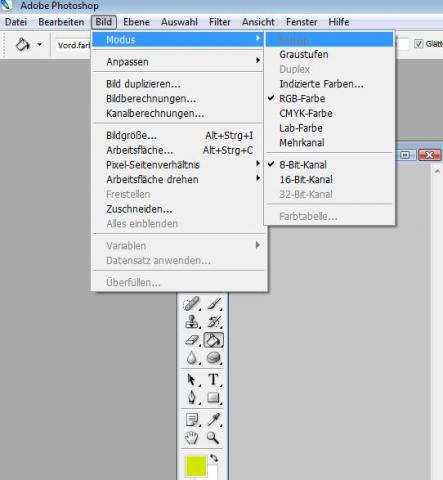This screenshot has width=443, height=480.
Task: Click the scrollbar up arrow
Action: point(437,171)
